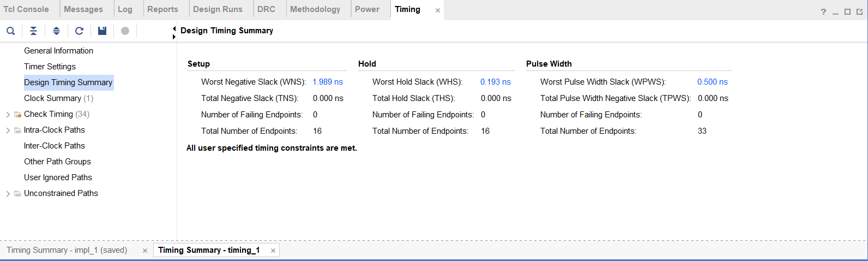Expand the Check Timing tree node
The height and width of the screenshot is (261, 868).
pos(8,115)
